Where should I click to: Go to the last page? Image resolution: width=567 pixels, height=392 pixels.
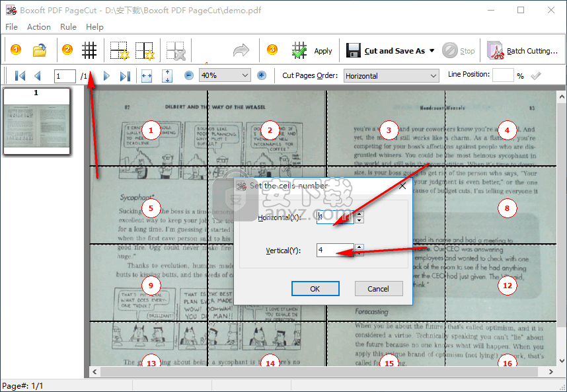click(x=125, y=76)
